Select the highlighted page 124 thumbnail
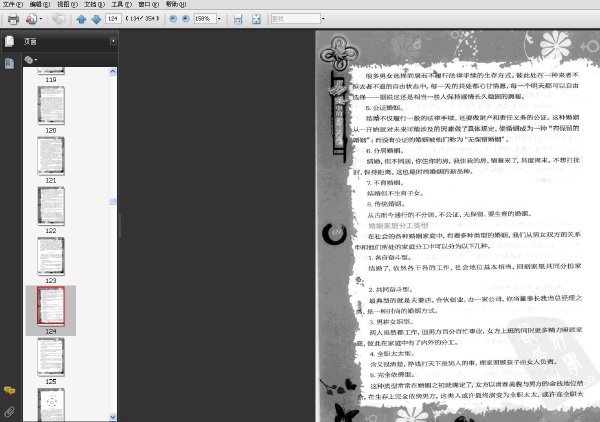 [51, 306]
